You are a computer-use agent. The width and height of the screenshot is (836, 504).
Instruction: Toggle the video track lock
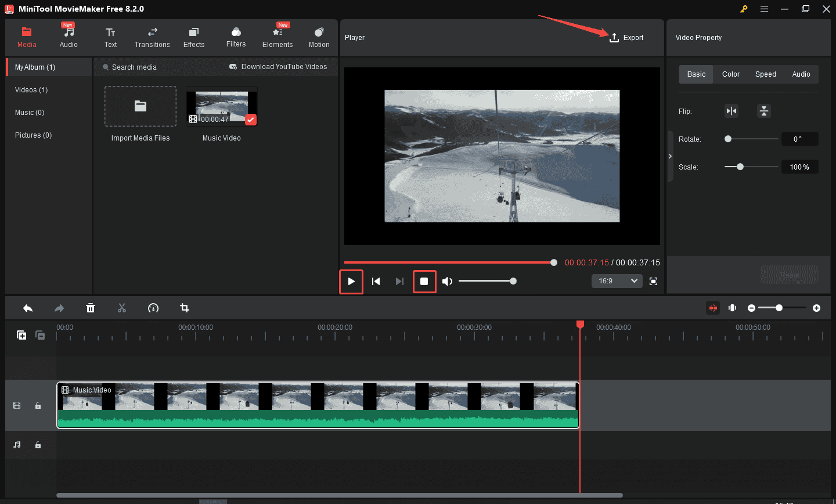(x=38, y=405)
